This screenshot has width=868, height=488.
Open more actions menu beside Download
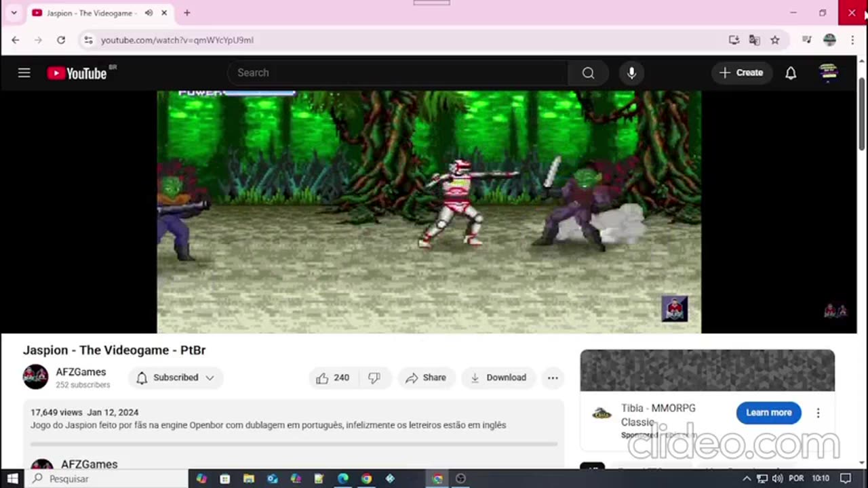[553, 378]
